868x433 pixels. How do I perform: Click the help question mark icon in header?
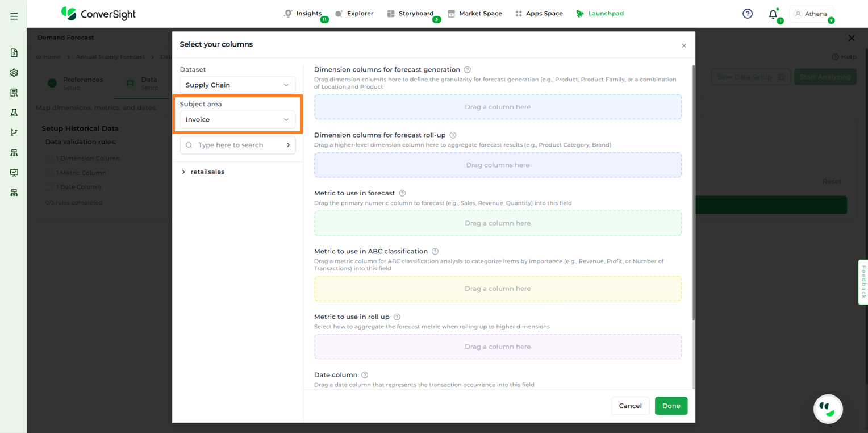748,14
